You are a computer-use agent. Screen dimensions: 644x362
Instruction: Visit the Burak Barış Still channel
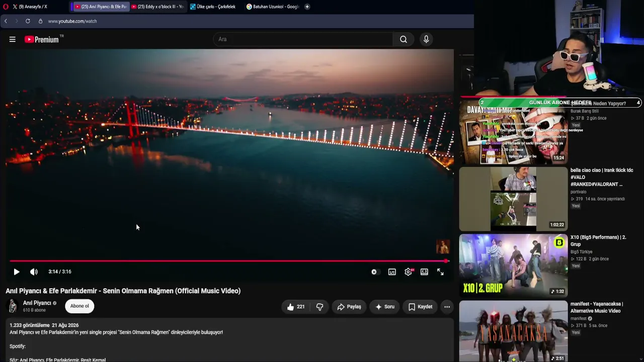pos(585,111)
